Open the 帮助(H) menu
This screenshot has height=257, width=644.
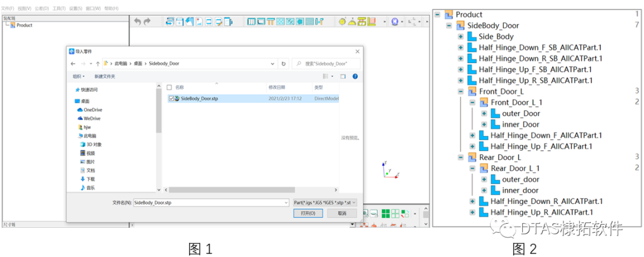click(112, 8)
